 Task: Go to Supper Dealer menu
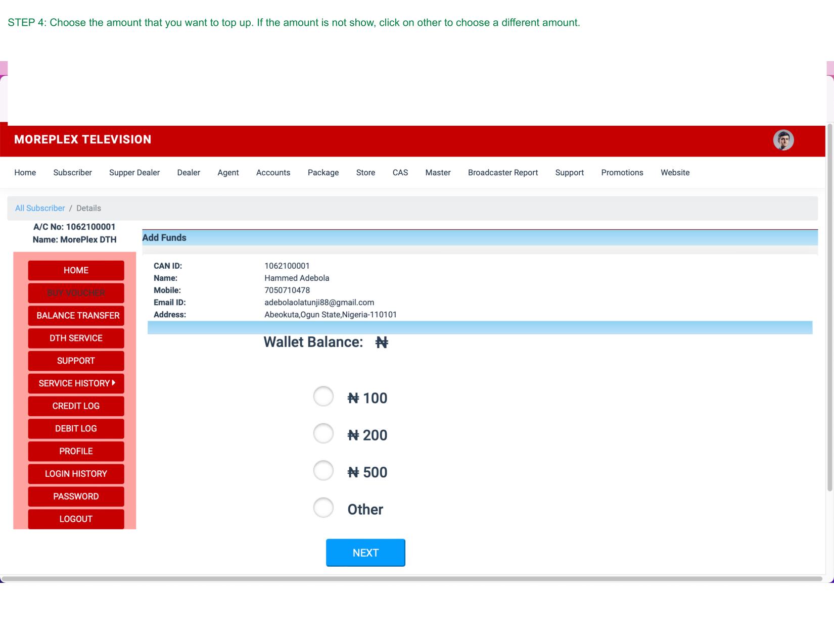pos(134,173)
